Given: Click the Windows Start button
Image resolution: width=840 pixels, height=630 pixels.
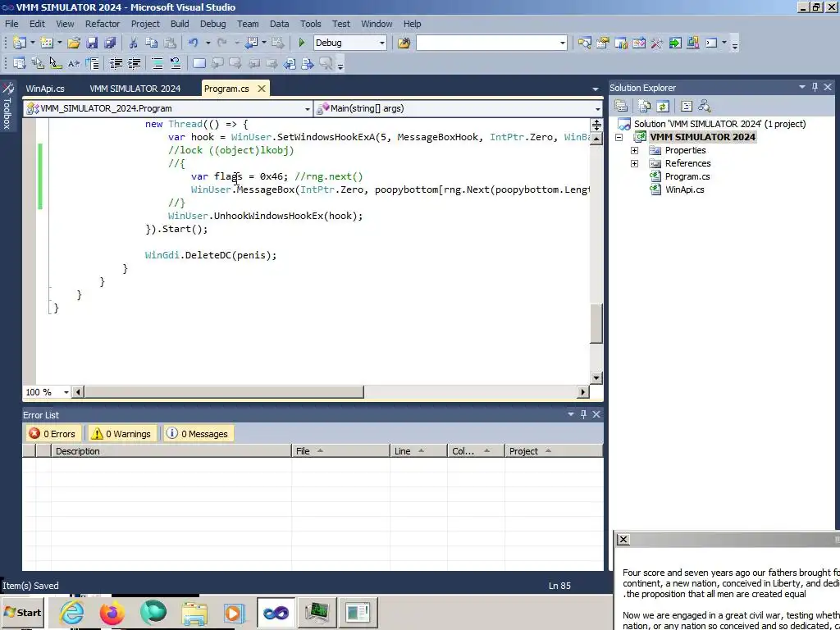Looking at the screenshot, I should click(x=22, y=613).
